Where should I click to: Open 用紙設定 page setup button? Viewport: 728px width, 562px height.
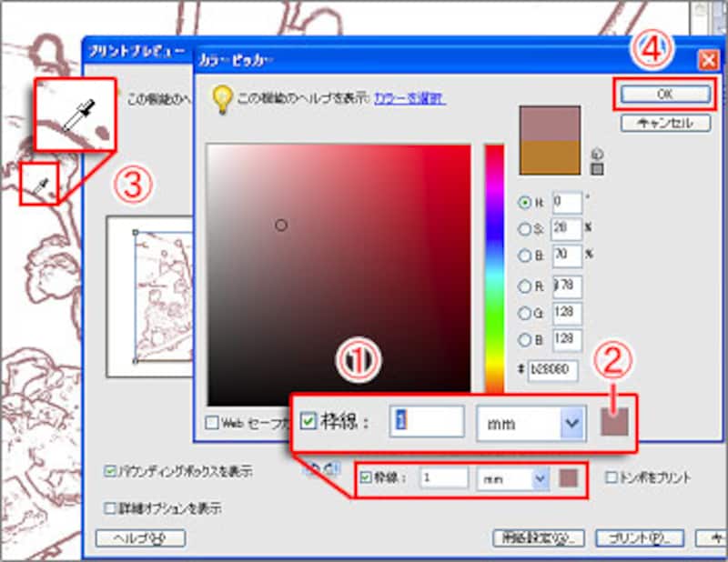(539, 538)
